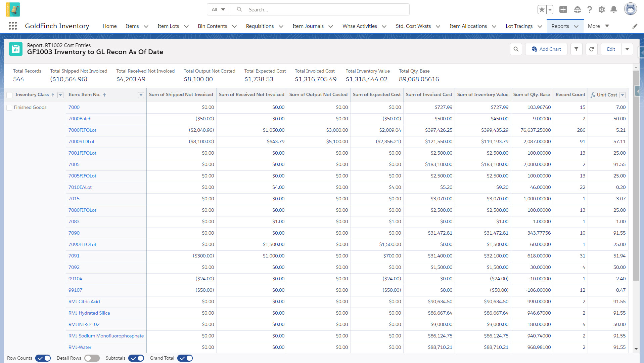View notifications via the bell icon

[614, 9]
